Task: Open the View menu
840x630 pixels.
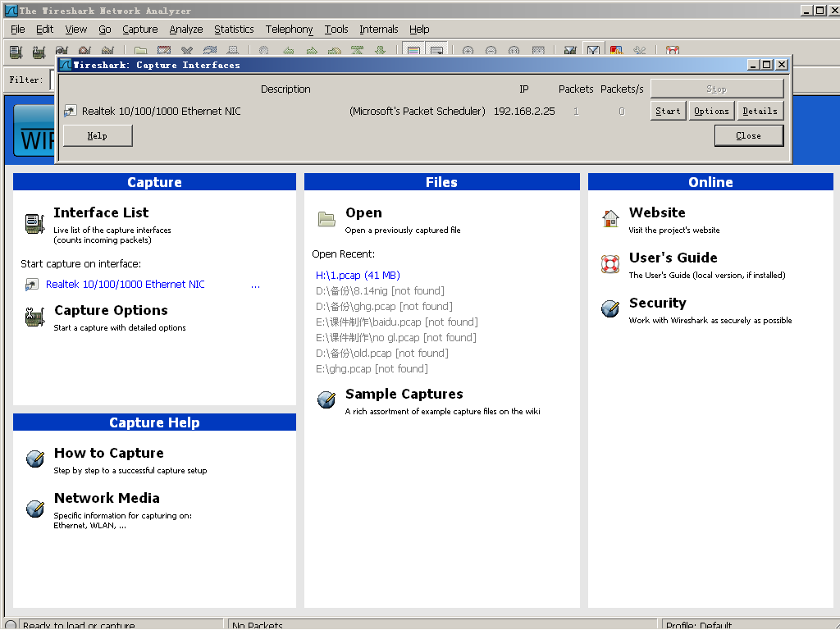Action: (76, 30)
